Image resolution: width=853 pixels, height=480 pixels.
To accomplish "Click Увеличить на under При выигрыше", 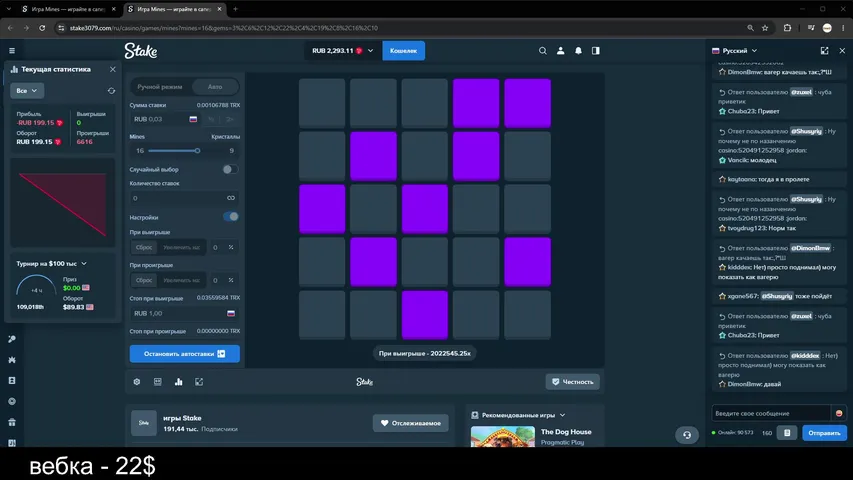I will click(182, 248).
